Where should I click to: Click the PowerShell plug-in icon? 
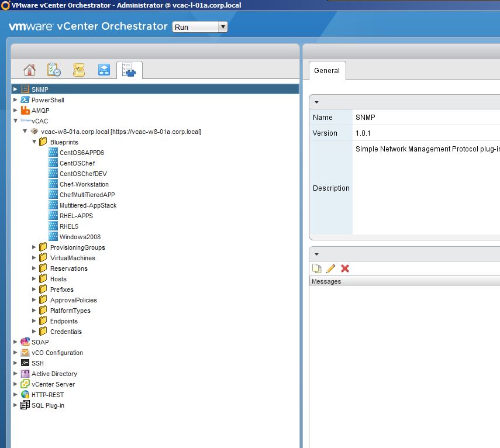pyautogui.click(x=25, y=100)
